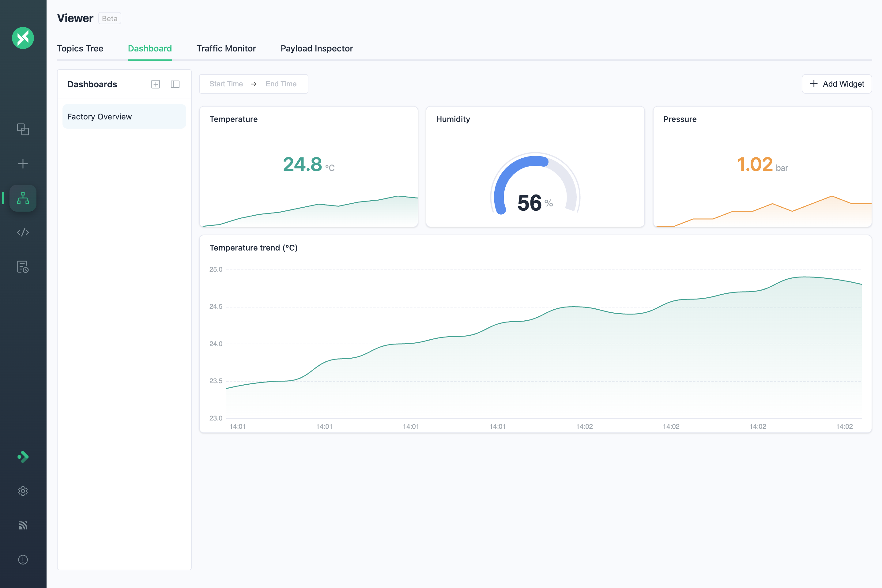Click the Temperature widget title
The image size is (882, 588).
tap(234, 119)
